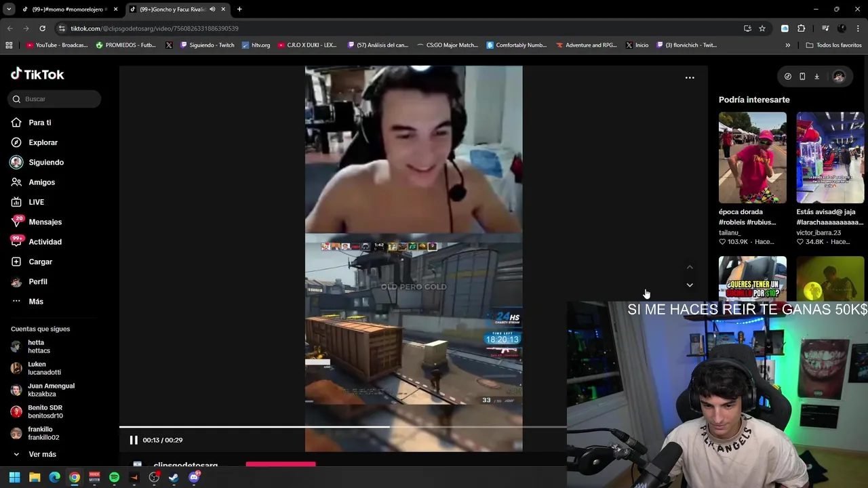Open the Chrome extensions puzzle icon

click(802, 28)
